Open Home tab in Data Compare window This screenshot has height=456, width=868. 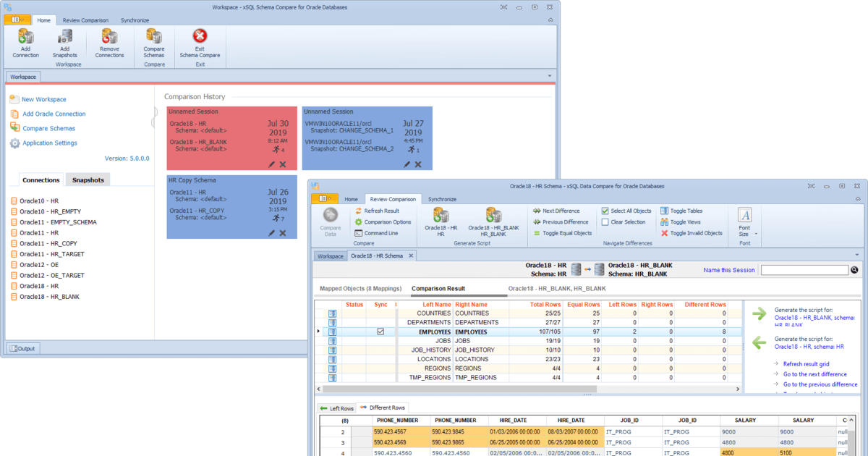pos(351,199)
